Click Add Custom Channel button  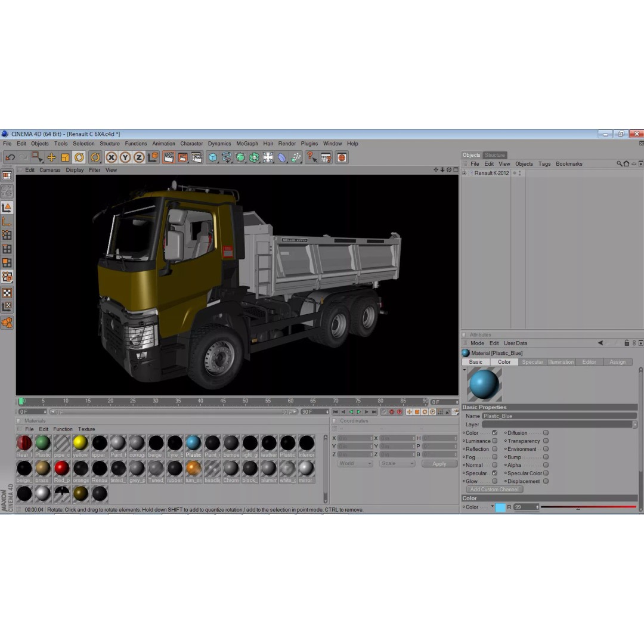(x=494, y=489)
